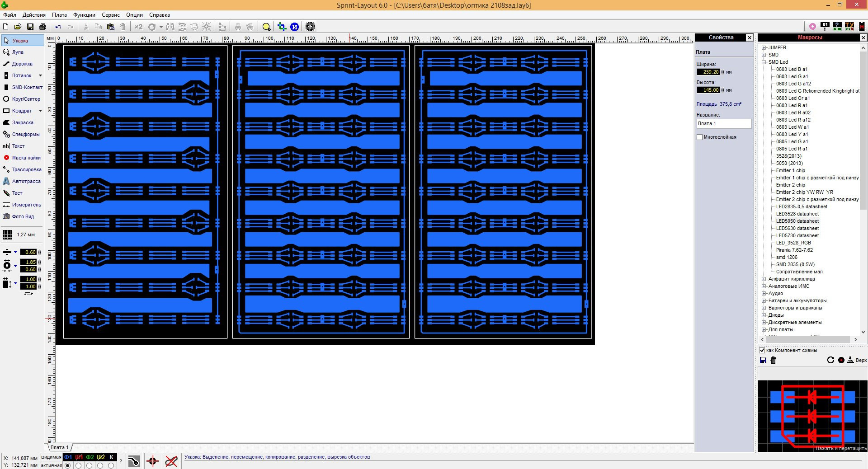
Task: Open the rotate angle dropdown arrow
Action: (x=160, y=27)
